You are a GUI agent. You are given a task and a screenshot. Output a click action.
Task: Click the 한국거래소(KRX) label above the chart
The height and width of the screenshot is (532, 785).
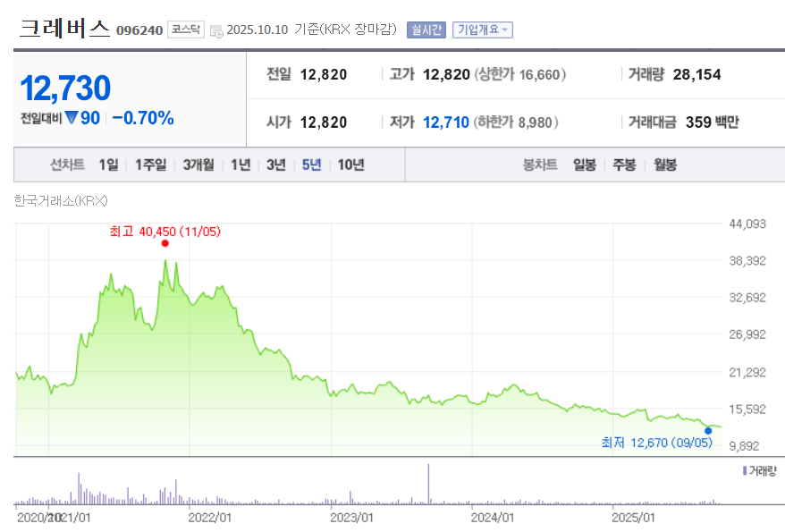[61, 201]
